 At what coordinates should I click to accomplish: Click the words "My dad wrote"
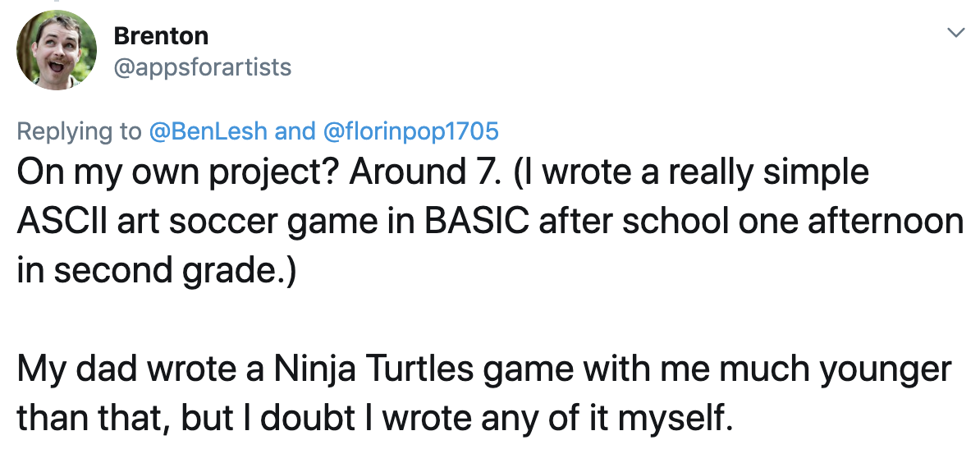click(x=121, y=369)
